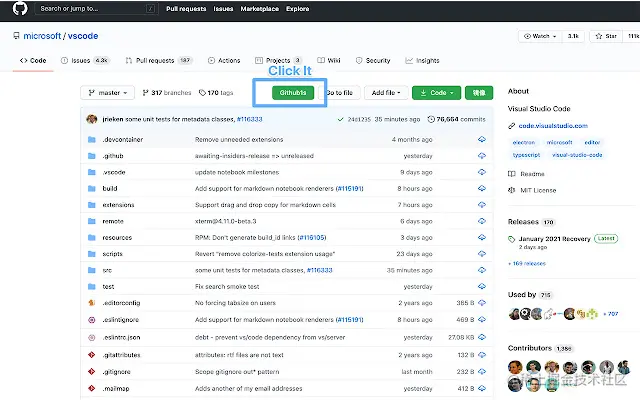Click the visual-studio-code topic tag

click(x=577, y=155)
